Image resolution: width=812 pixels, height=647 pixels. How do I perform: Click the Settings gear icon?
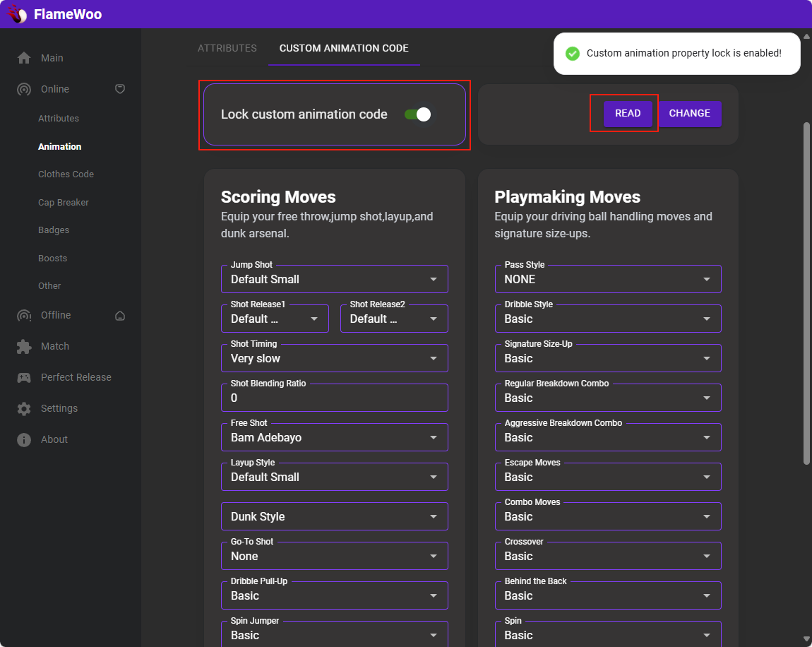pyautogui.click(x=24, y=408)
